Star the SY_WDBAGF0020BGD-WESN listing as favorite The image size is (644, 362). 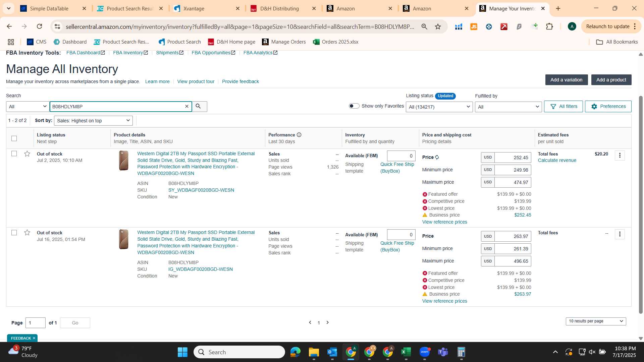click(27, 154)
